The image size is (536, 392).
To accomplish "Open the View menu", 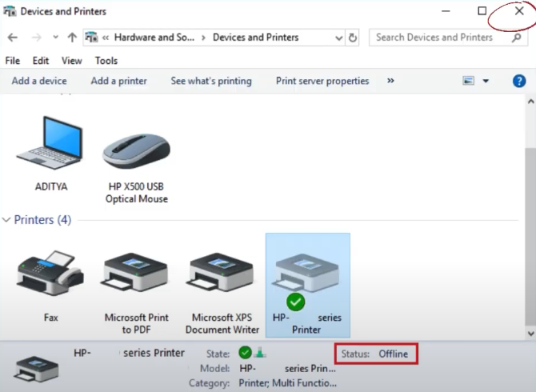I will (71, 61).
